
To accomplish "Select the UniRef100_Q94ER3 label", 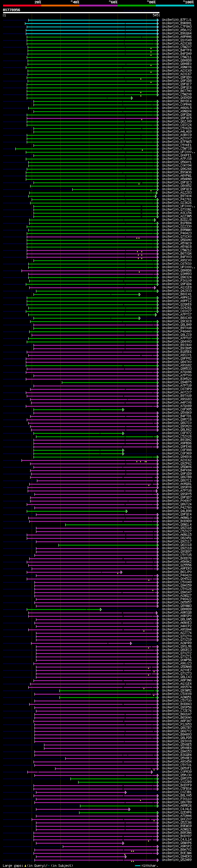I will pos(176,856).
